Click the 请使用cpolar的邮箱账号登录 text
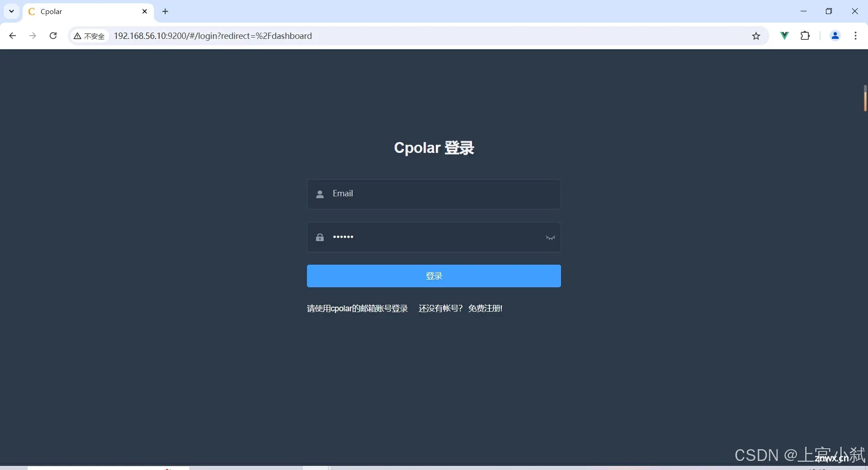This screenshot has height=470, width=868. pyautogui.click(x=358, y=309)
